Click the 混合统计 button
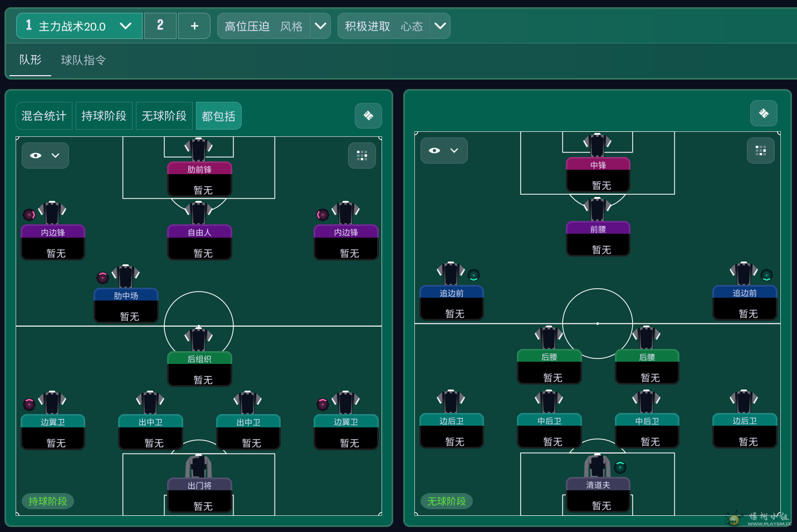The image size is (797, 532). click(44, 116)
